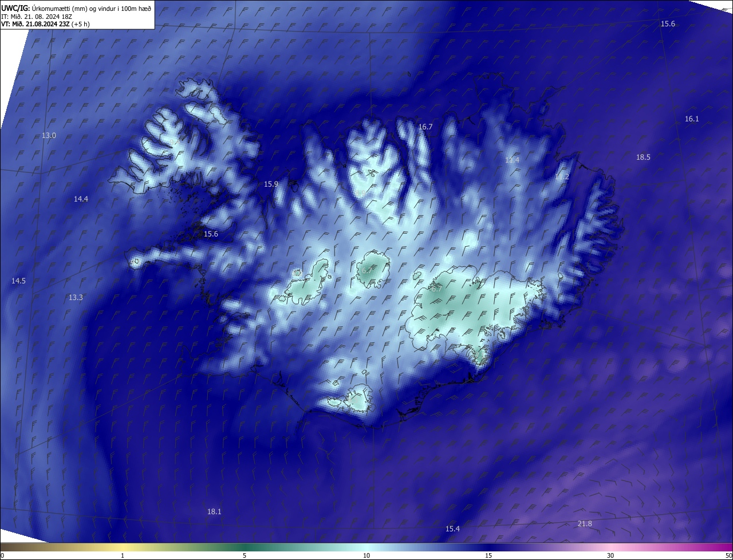
Task: Click the 15 tick on the color scale
Action: (x=488, y=555)
